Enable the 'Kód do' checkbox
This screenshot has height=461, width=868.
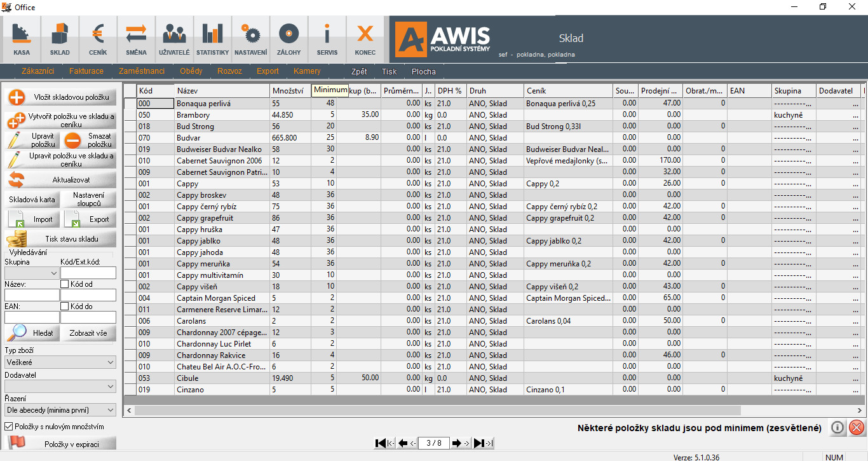pyautogui.click(x=65, y=306)
